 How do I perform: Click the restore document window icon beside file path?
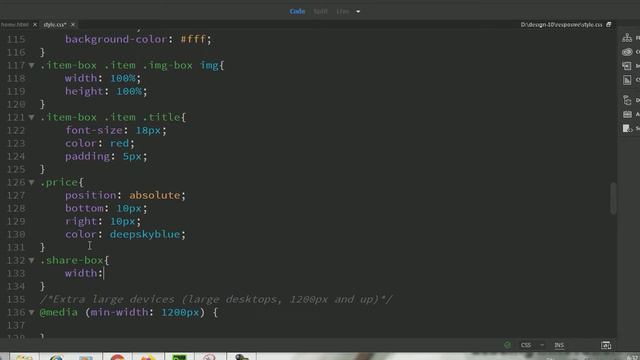pyautogui.click(x=609, y=24)
